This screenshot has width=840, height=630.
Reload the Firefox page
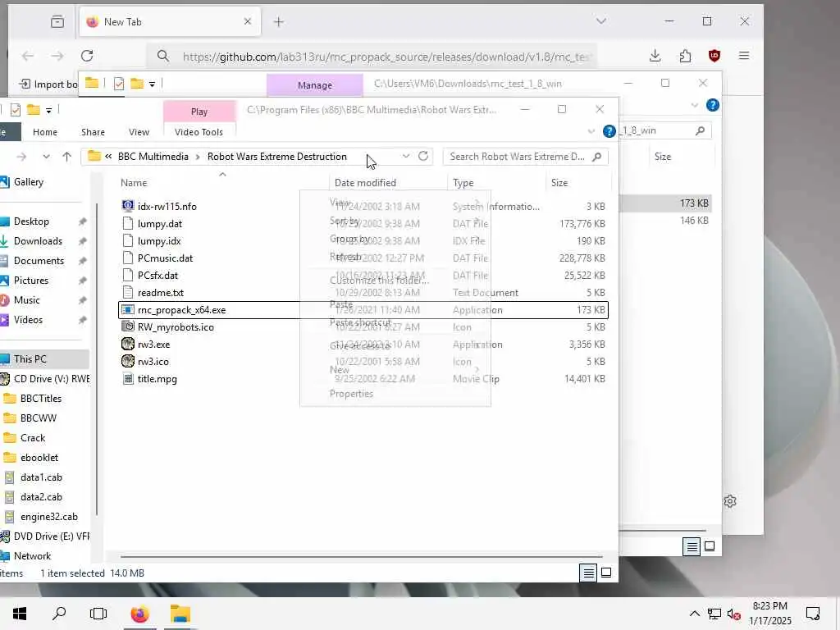point(87,56)
